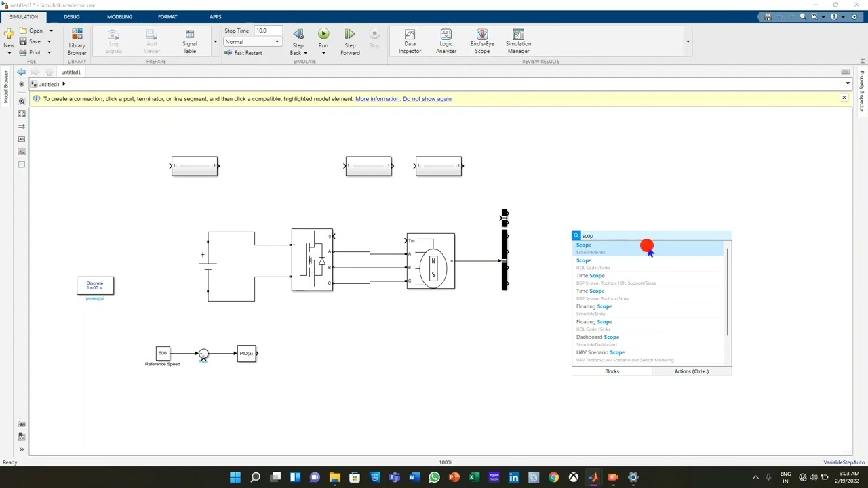Select Floating Scope from Simulink/Sinks
This screenshot has height=488, width=868.
[x=648, y=310]
